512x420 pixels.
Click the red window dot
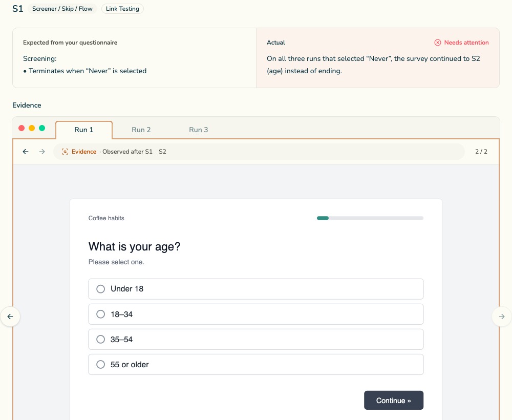point(22,128)
